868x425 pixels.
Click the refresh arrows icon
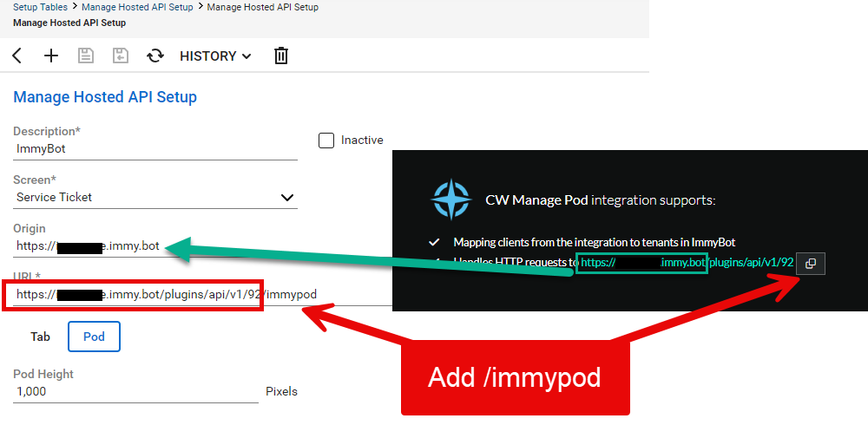[155, 56]
